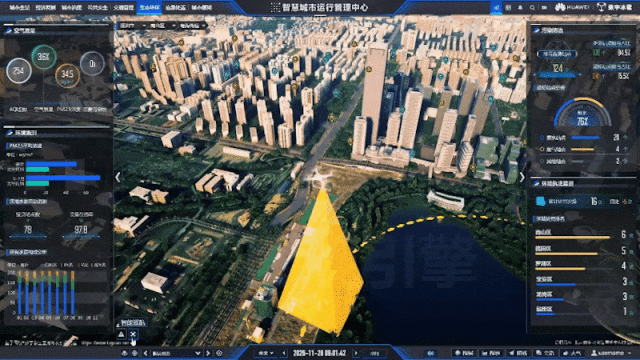Viewport: 640px width, 360px height.
Task: Click the warning triangle icon above bottom bar
Action: click(x=121, y=334)
